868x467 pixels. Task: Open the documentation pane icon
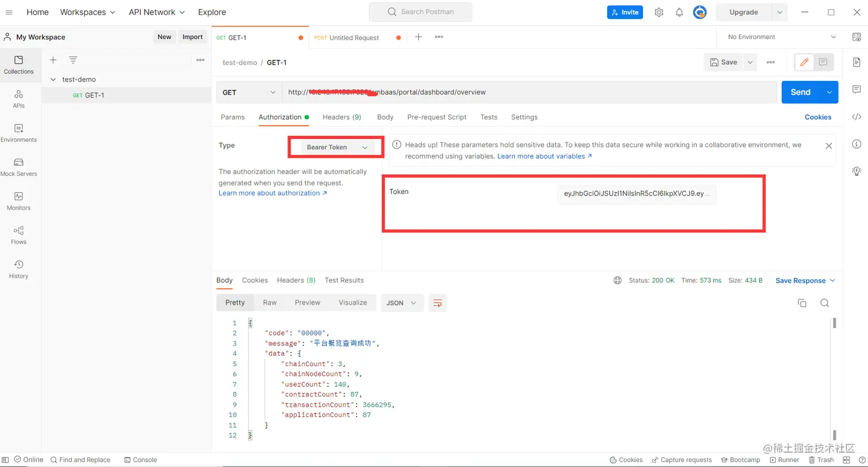tap(857, 62)
